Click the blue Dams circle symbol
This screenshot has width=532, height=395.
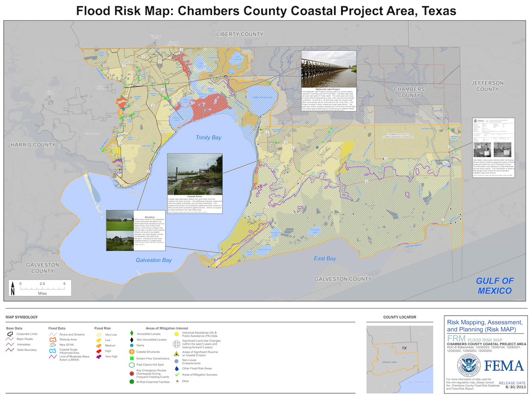coord(131,345)
